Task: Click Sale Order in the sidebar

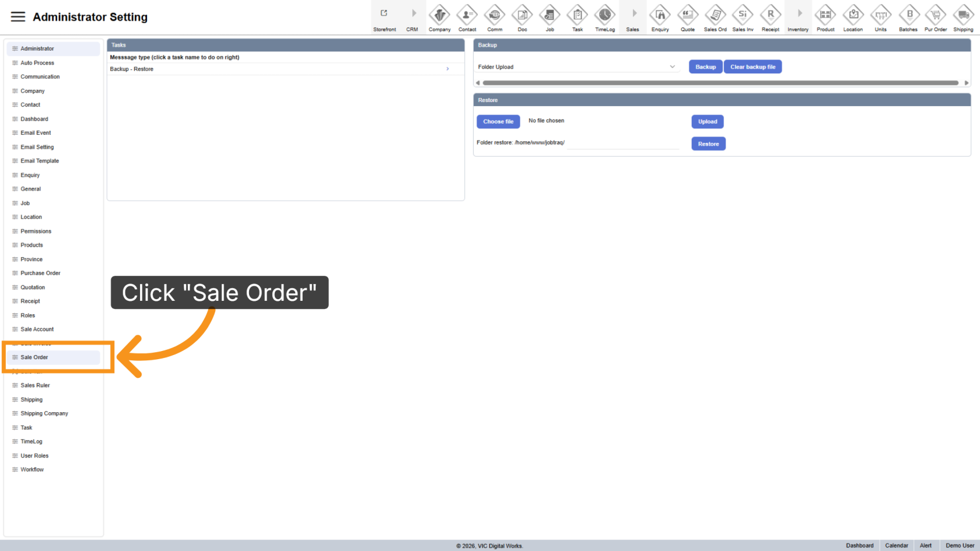Action: click(x=53, y=357)
